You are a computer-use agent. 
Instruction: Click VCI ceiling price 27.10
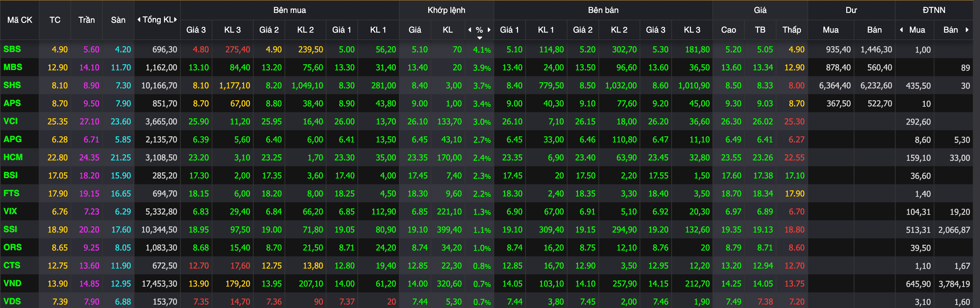click(90, 121)
